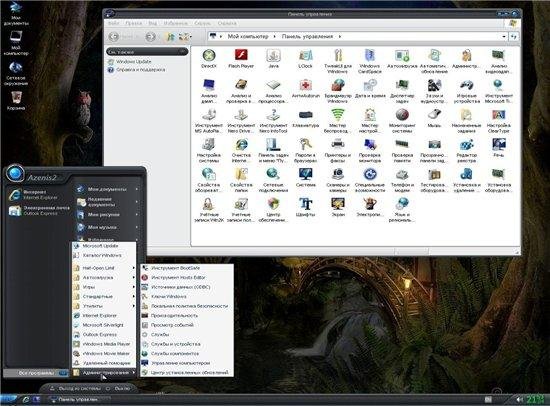Viewport: 550px width, 406px height.
Task: Expand the Утилиты programs folder
Action: point(104,306)
